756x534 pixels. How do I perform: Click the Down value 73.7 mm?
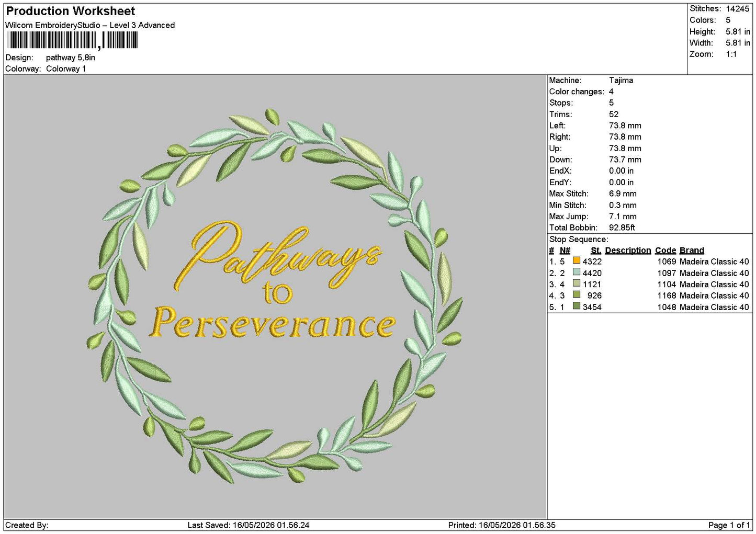625,160
